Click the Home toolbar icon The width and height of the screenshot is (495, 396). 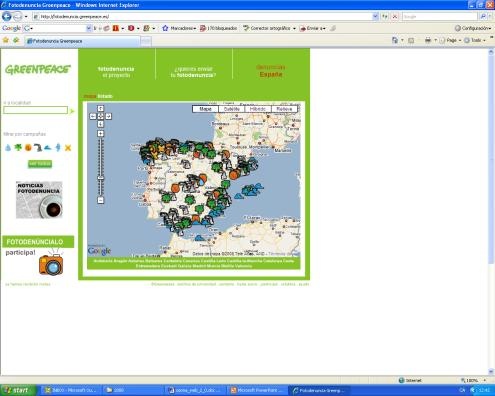pyautogui.click(x=395, y=40)
